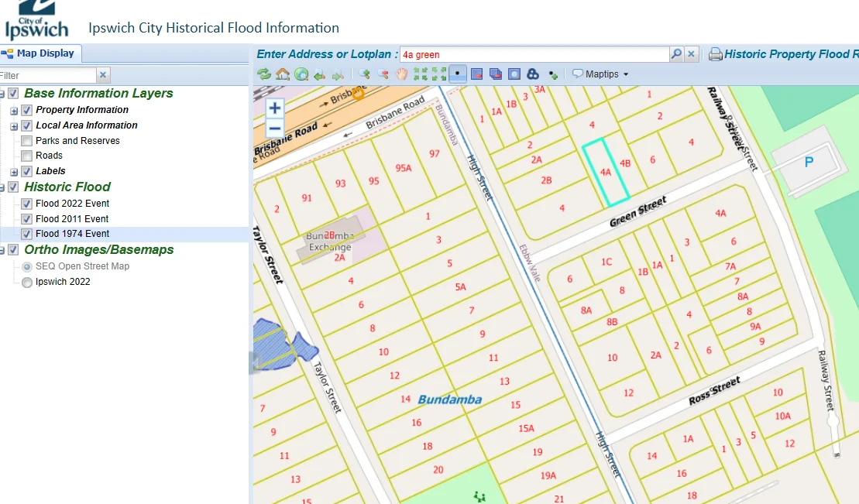Screen dimensions: 859x504
Task: Click the binoculars icon in toolbar
Action: tap(532, 74)
